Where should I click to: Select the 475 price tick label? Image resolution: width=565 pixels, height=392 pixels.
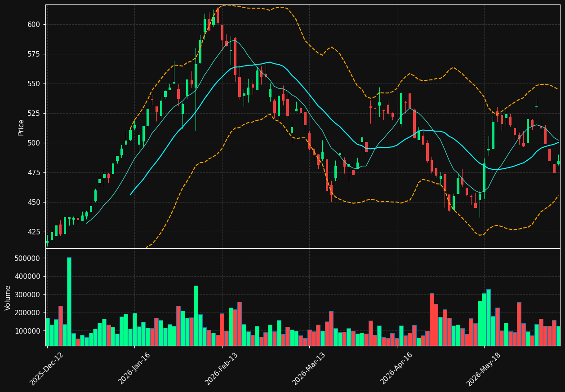click(x=34, y=173)
